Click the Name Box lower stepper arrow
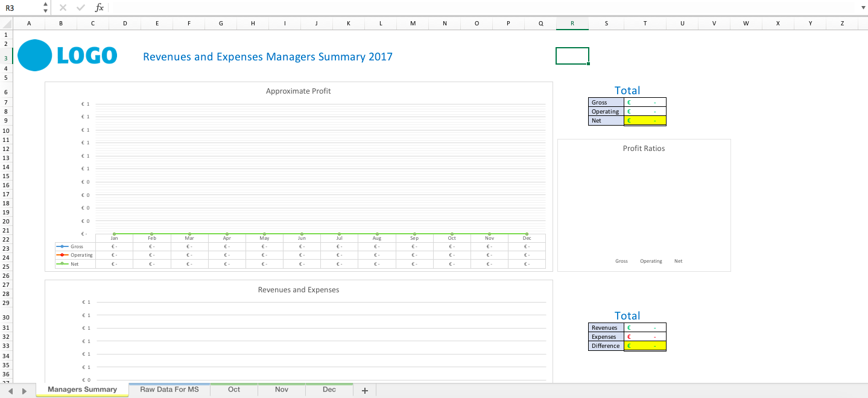The width and height of the screenshot is (868, 398). [x=45, y=11]
